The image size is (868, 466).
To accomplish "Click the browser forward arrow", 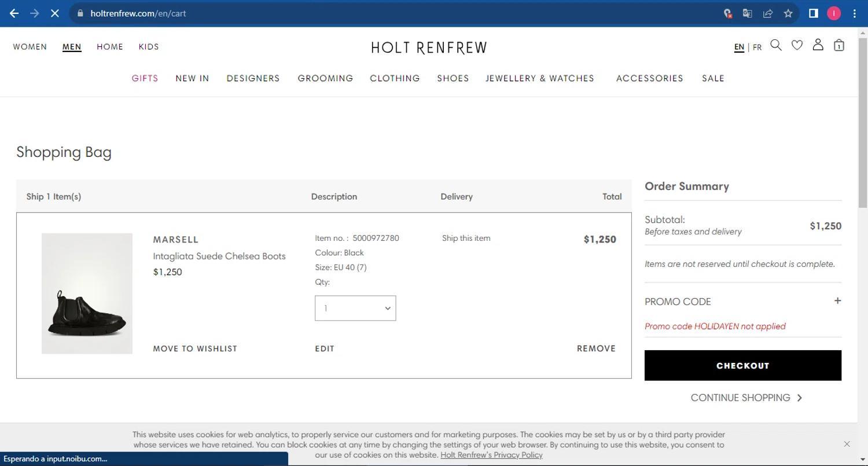I will 34,13.
